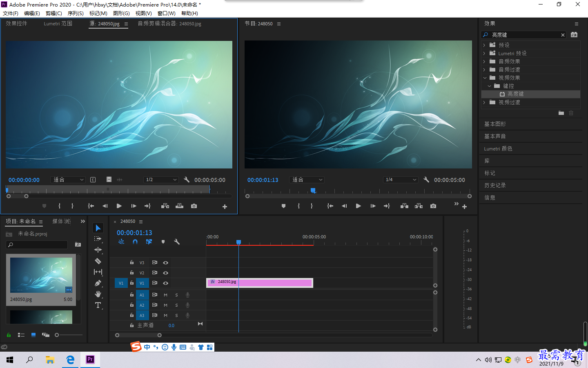This screenshot has height=368, width=588.
Task: Hide the V2 track output
Action: click(x=166, y=273)
